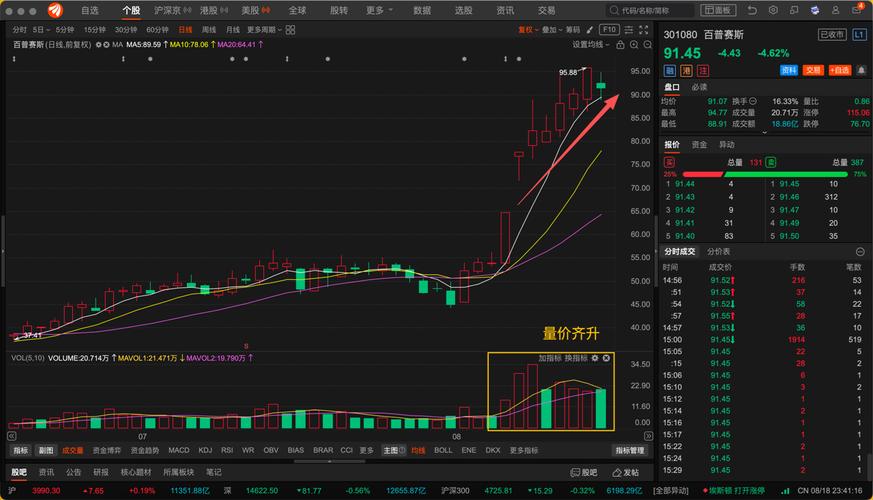
Task: Show 更多指标 main-chart indicators
Action: (x=524, y=450)
